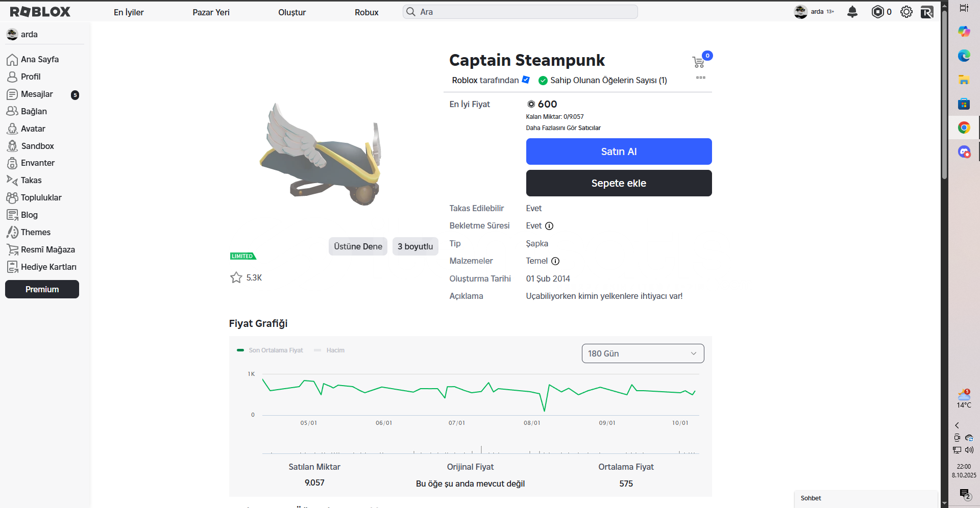Go to Envanter in sidebar
The image size is (980, 508).
click(37, 163)
